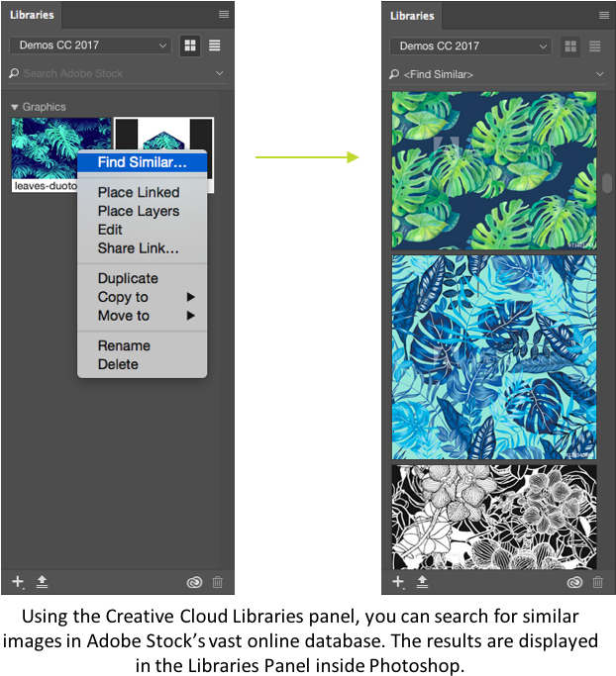Collapse the Graphics section disclosure triangle

[x=15, y=107]
